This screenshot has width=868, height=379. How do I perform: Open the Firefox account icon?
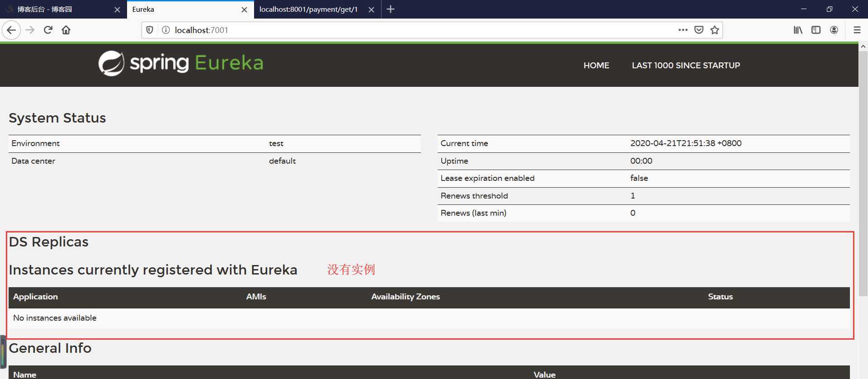(834, 30)
